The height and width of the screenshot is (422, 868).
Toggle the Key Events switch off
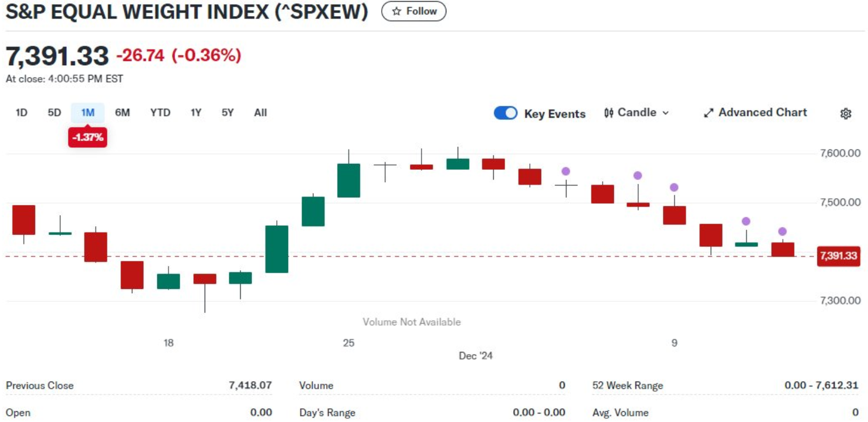[x=505, y=113]
